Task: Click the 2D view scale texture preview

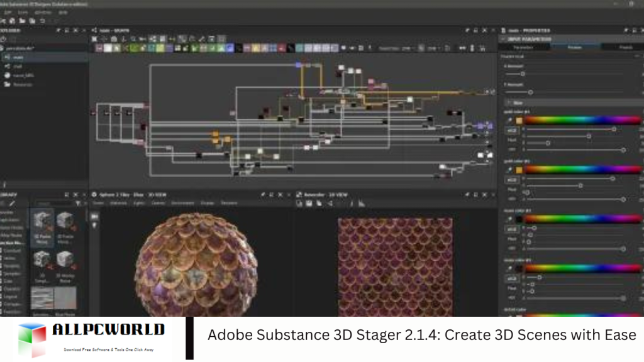Action: pos(395,266)
